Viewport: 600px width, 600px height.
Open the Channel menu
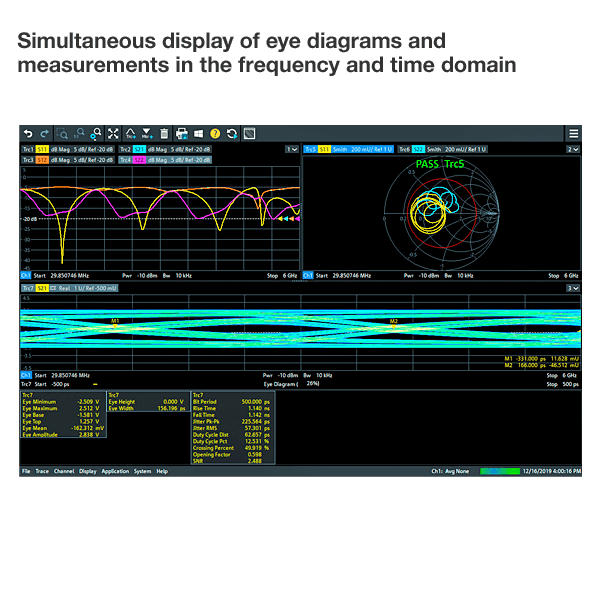(x=64, y=471)
